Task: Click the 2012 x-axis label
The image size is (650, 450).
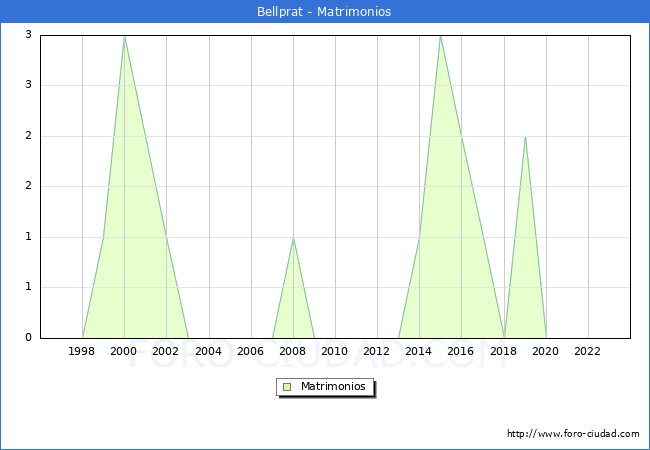Action: point(376,351)
